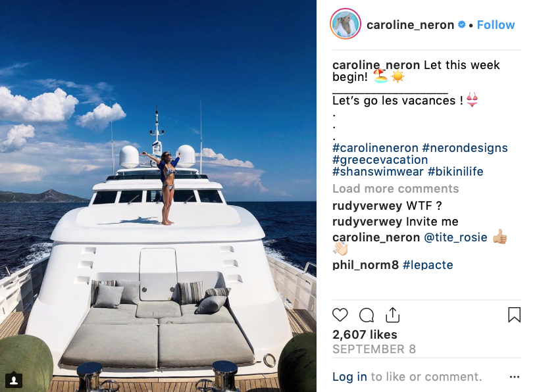This screenshot has height=392, width=537.
Task: Share the post using the upload arrow icon
Action: coord(392,314)
